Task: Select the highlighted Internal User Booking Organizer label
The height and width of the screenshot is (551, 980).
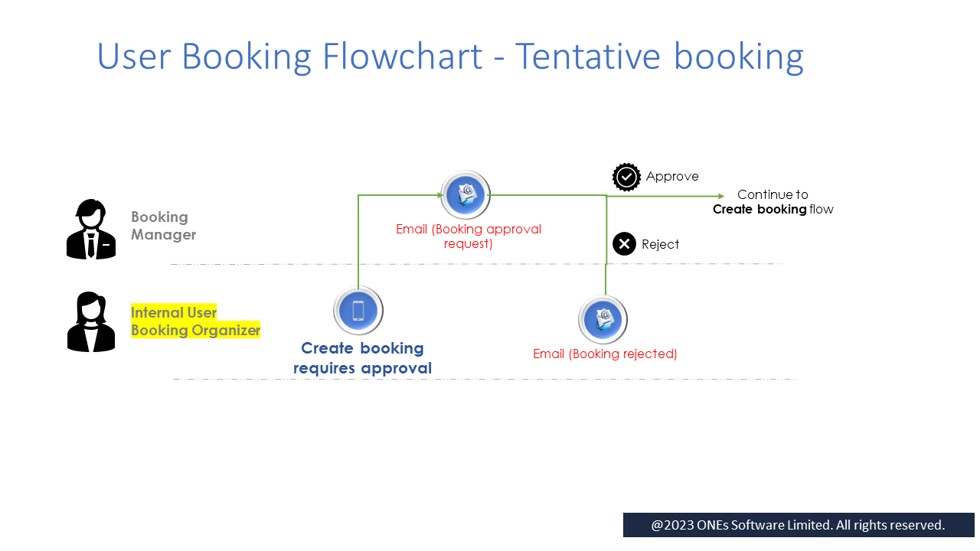Action: (195, 321)
